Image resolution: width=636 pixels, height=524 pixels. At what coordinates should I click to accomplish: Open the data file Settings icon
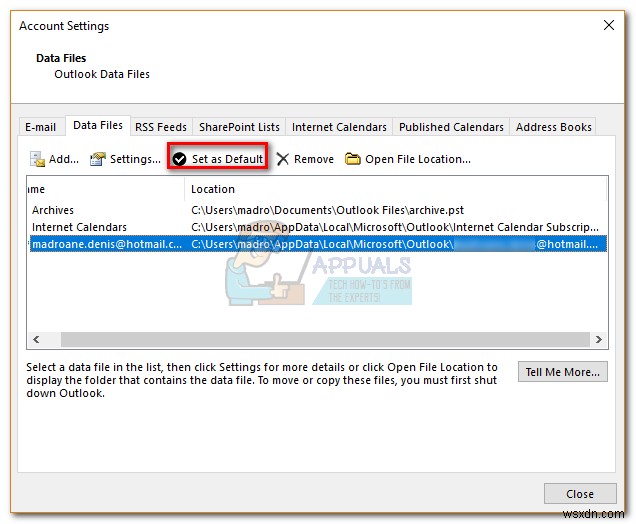click(x=97, y=159)
